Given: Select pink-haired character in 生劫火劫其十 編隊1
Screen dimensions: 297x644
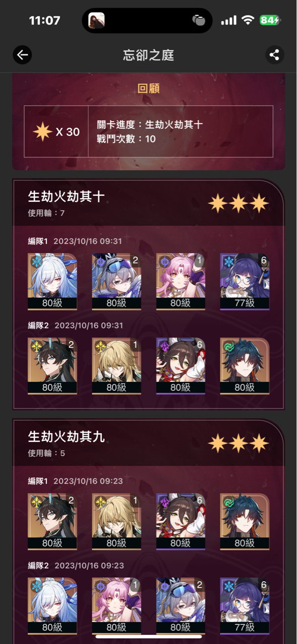Looking at the screenshot, I should (181, 282).
